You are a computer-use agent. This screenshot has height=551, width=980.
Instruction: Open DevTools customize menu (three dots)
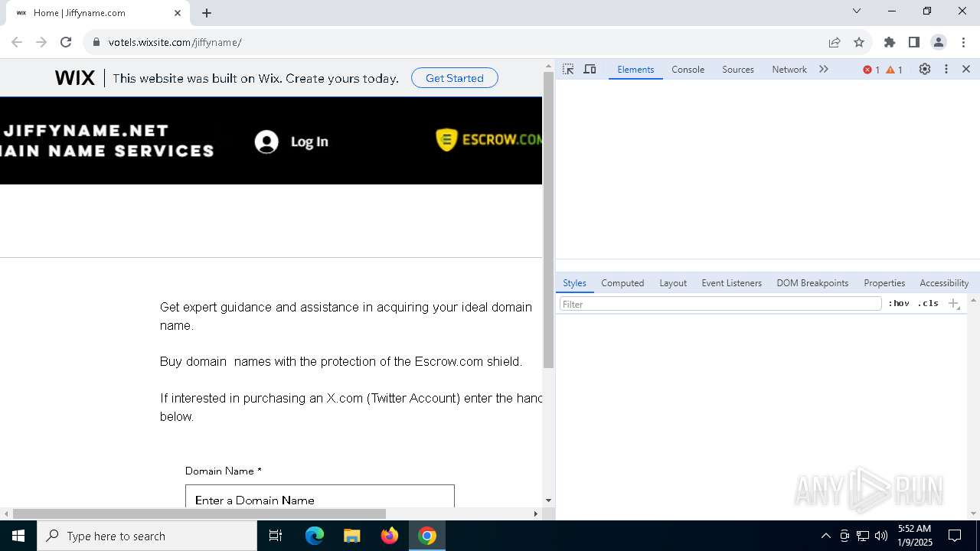tap(946, 69)
